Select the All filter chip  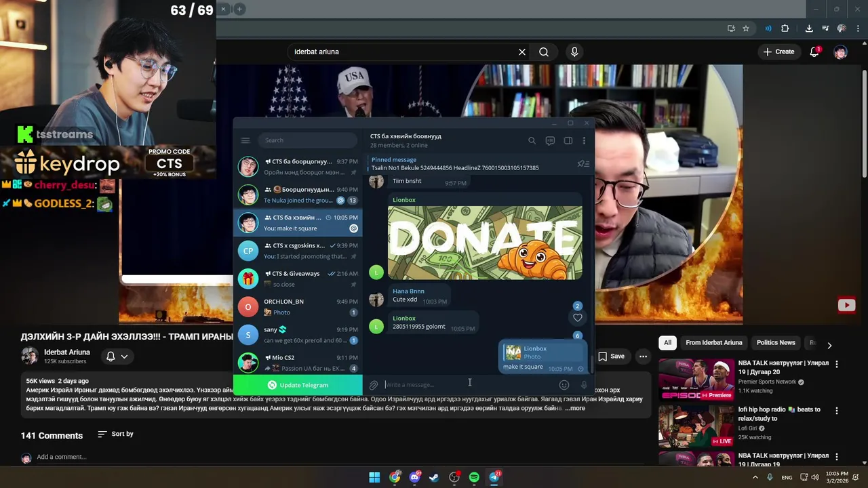667,343
